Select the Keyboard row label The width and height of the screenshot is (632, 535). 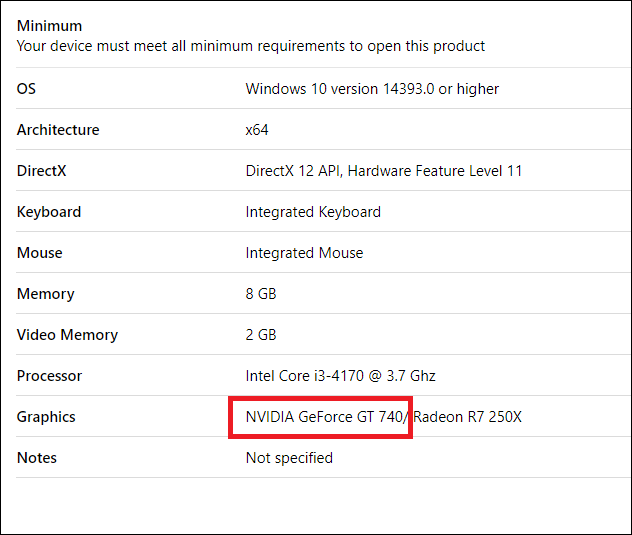click(49, 212)
